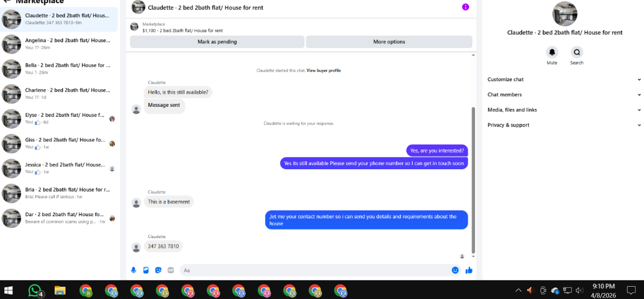Expand Privacy & support section
The image size is (644, 299).
(564, 125)
